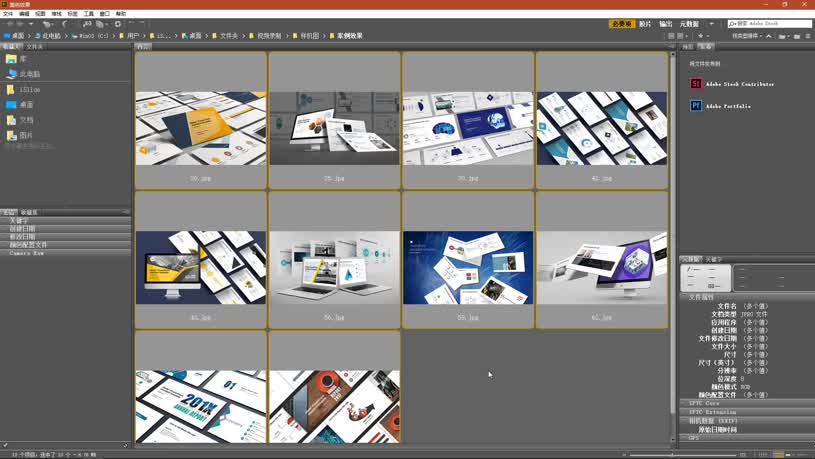
Task: Search Adobe Stock input field
Action: 770,23
